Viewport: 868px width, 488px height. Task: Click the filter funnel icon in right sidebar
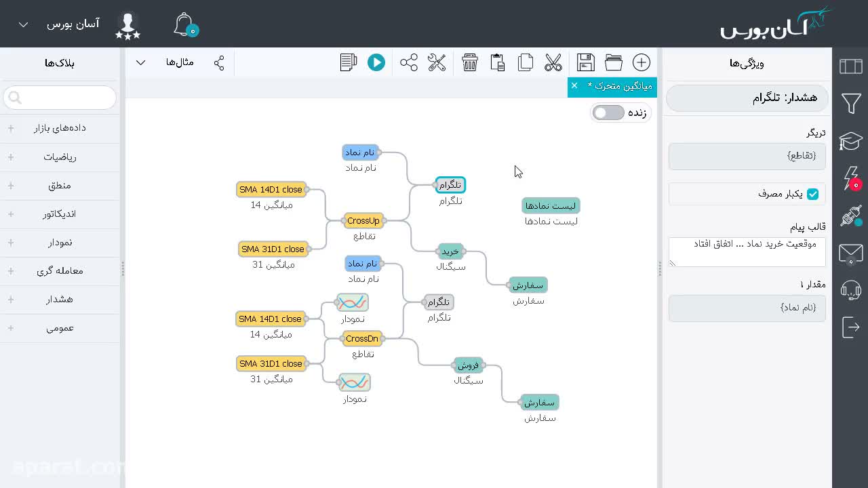851,104
